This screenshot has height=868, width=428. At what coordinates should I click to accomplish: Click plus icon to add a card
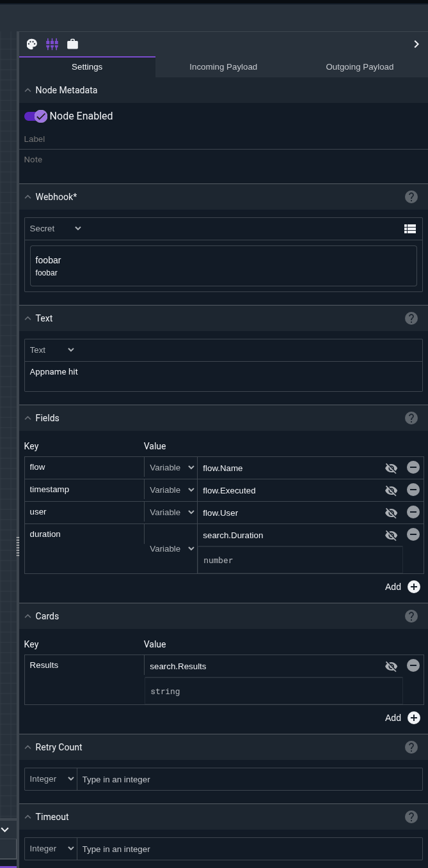point(414,718)
